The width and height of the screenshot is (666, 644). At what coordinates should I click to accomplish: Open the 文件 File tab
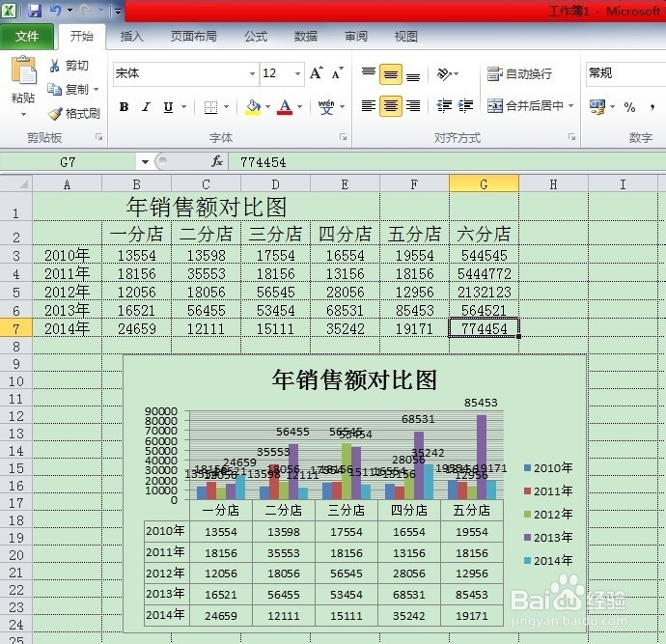click(27, 37)
